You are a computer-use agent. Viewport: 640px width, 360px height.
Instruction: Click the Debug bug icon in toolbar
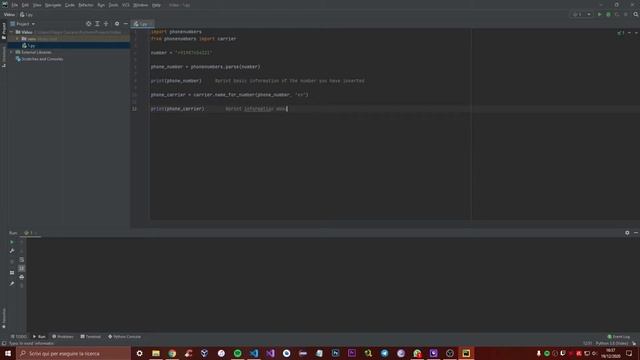[x=608, y=14]
